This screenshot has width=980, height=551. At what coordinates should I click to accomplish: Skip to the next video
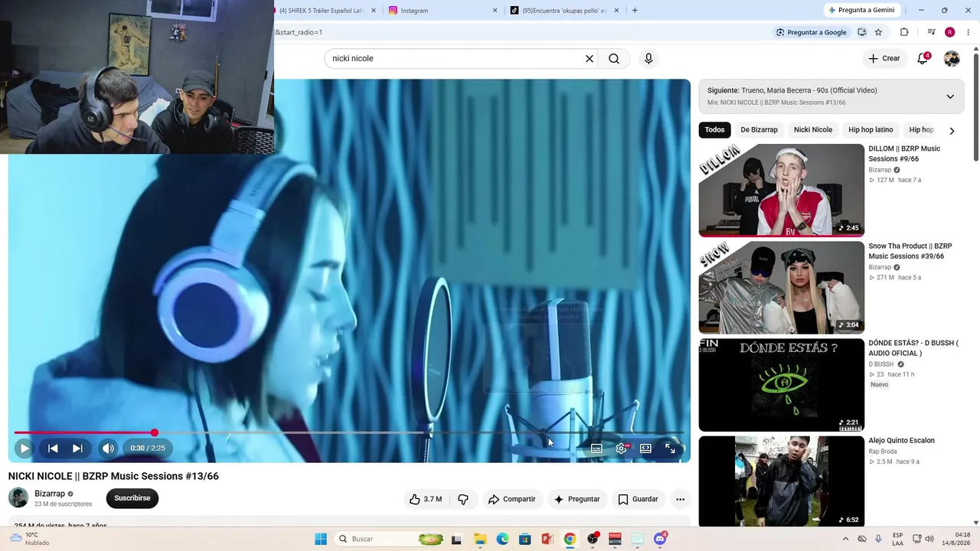point(77,448)
